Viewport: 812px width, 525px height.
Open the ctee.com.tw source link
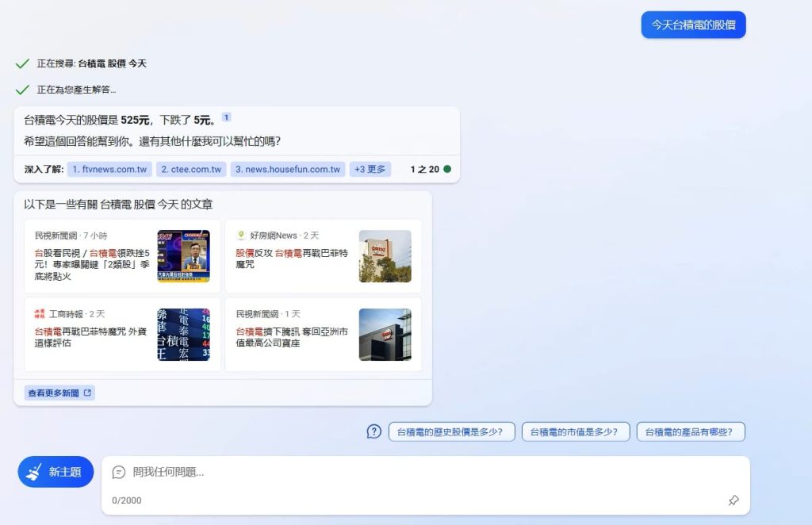click(x=191, y=169)
